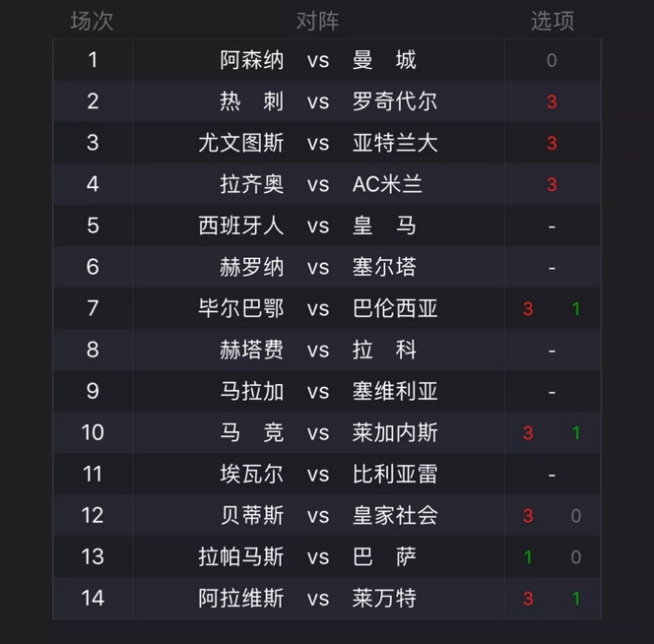This screenshot has height=644, width=654.
Task: Click the dash option for 埃瓦尔 match
Action: coord(552,475)
